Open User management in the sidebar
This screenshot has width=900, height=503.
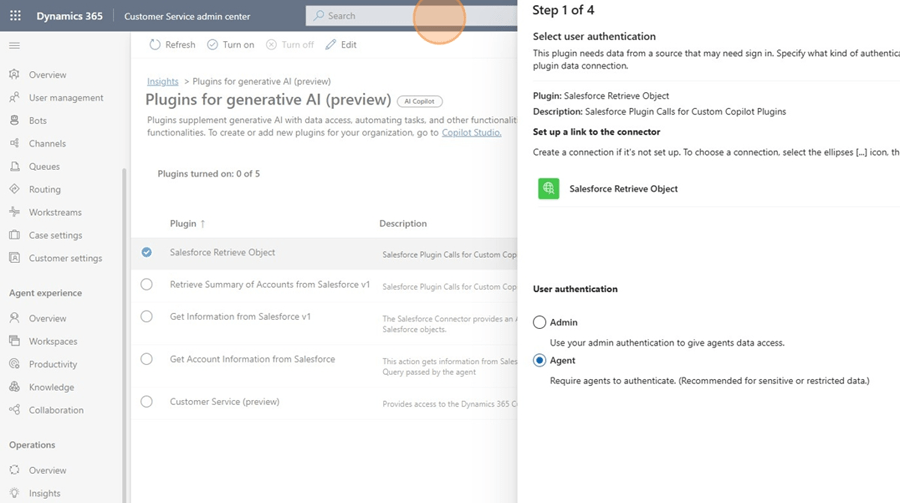(66, 98)
